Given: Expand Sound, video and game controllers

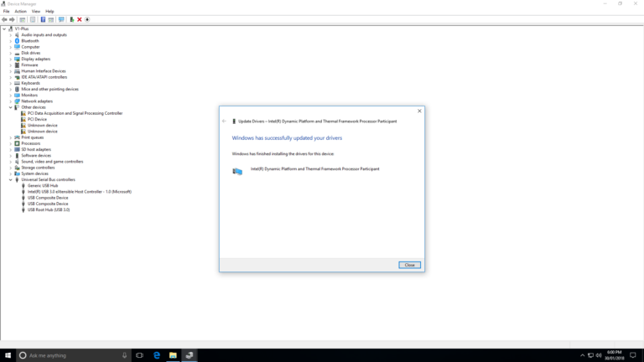Looking at the screenshot, I should click(x=11, y=161).
